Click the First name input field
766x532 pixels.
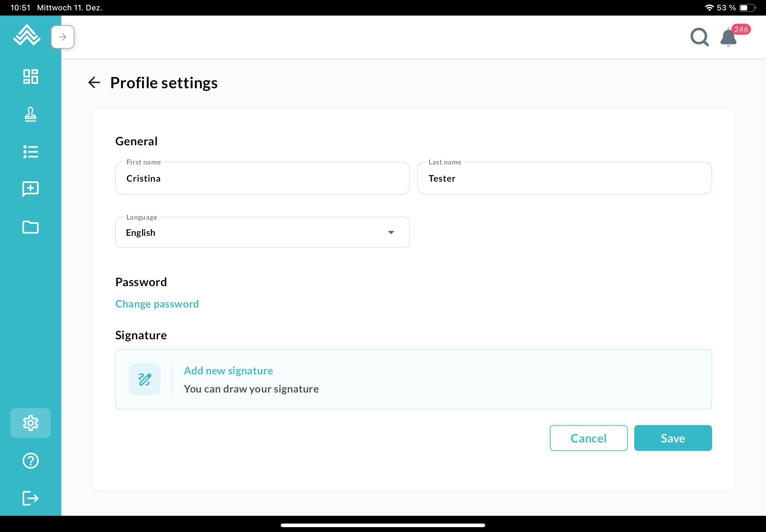(x=262, y=178)
